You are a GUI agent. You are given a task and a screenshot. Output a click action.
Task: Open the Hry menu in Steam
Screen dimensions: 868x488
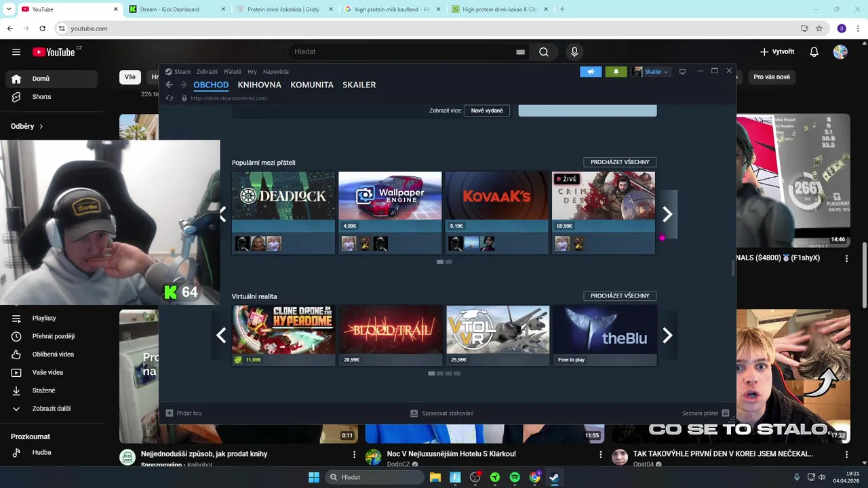point(252,72)
